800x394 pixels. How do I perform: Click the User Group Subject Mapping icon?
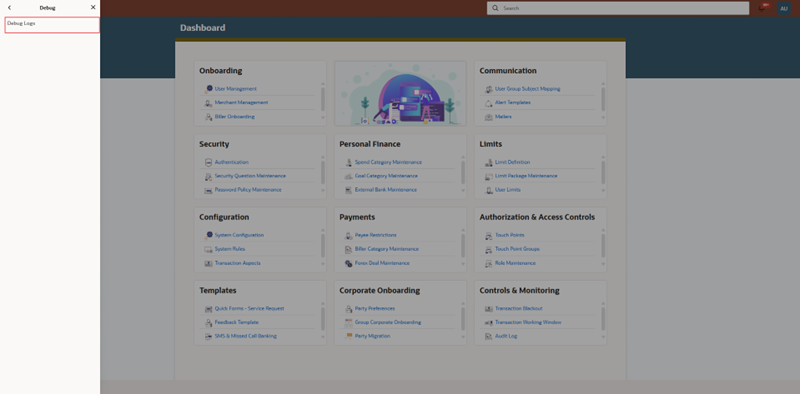pos(488,89)
